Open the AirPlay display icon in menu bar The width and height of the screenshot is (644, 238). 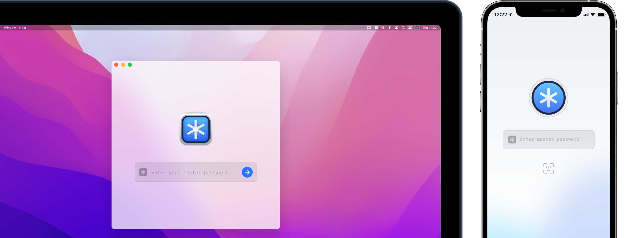point(369,28)
